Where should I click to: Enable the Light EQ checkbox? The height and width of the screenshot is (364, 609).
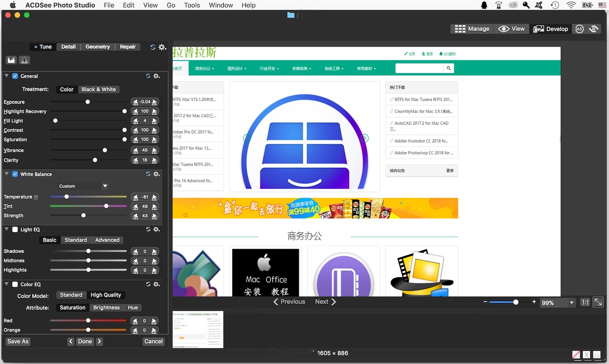click(x=15, y=229)
